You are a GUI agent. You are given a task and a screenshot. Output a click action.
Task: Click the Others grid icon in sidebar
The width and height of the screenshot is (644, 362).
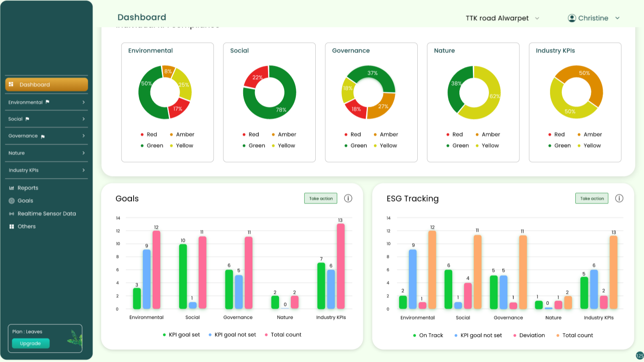click(12, 227)
